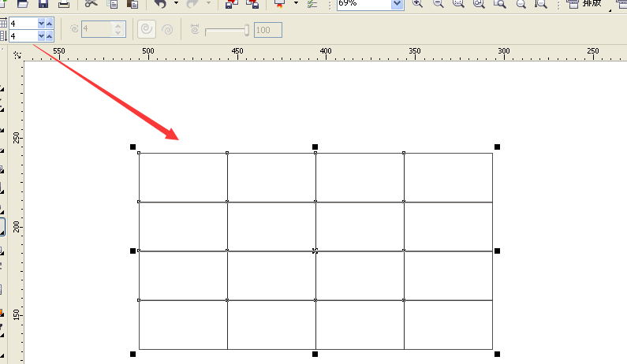Click the Print icon
This screenshot has height=364, width=627.
[64, 4]
